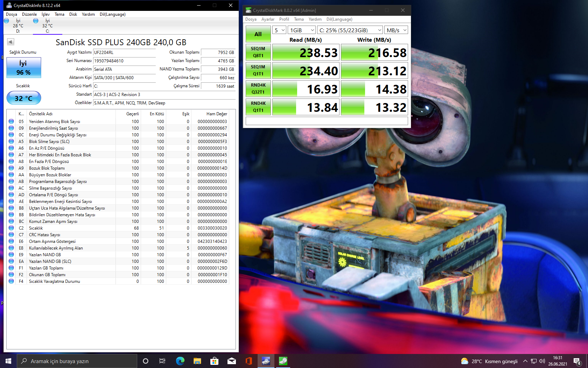Open Mail app from taskbar

[231, 361]
